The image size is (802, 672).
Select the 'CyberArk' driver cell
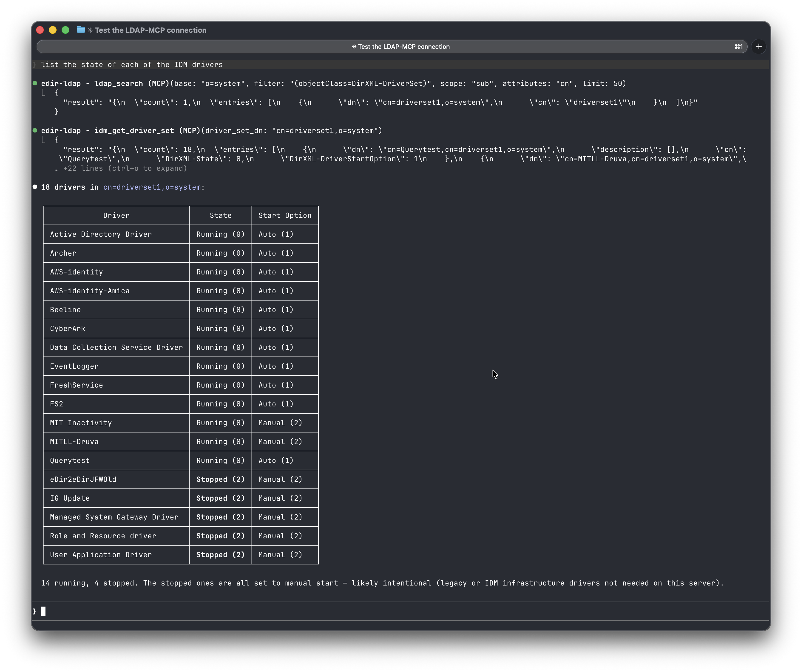pos(116,328)
